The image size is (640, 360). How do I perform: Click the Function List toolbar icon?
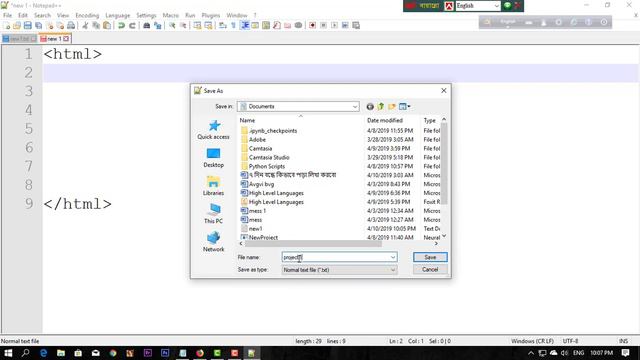pyautogui.click(x=277, y=25)
